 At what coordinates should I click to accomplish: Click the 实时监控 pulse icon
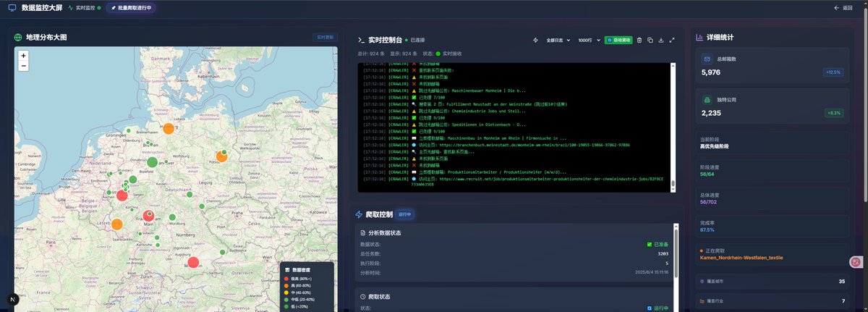[x=70, y=7]
